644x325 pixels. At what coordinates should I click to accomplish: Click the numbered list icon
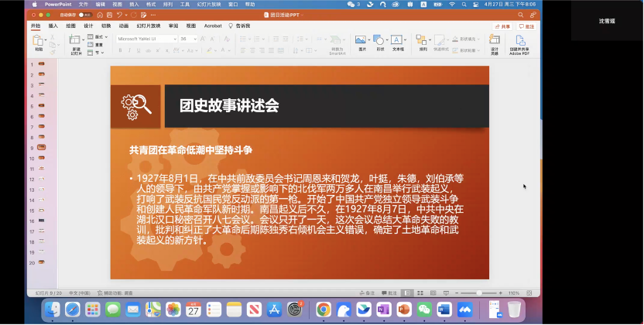[x=257, y=39]
